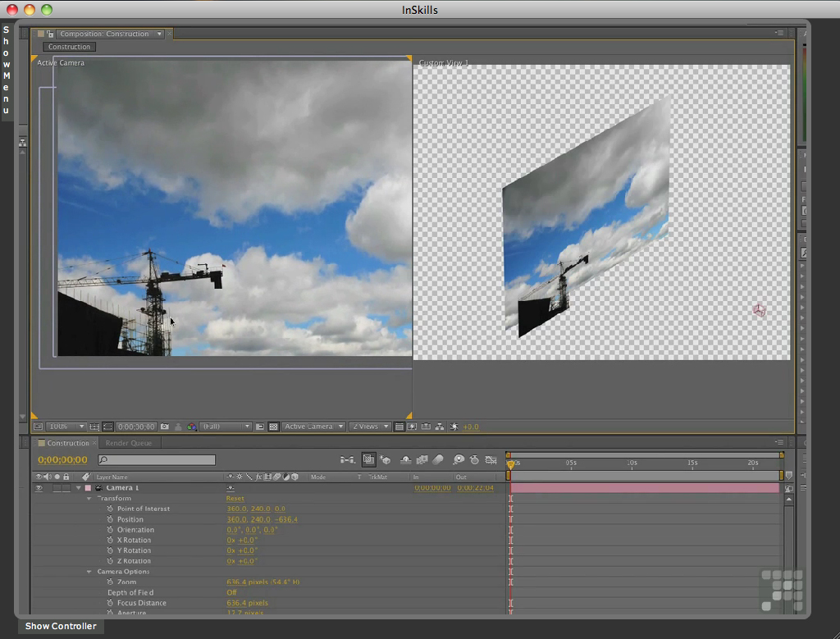Screen dimensions: 840x639
Task: Click the In time 0;00;00;00 value
Action: coord(432,488)
